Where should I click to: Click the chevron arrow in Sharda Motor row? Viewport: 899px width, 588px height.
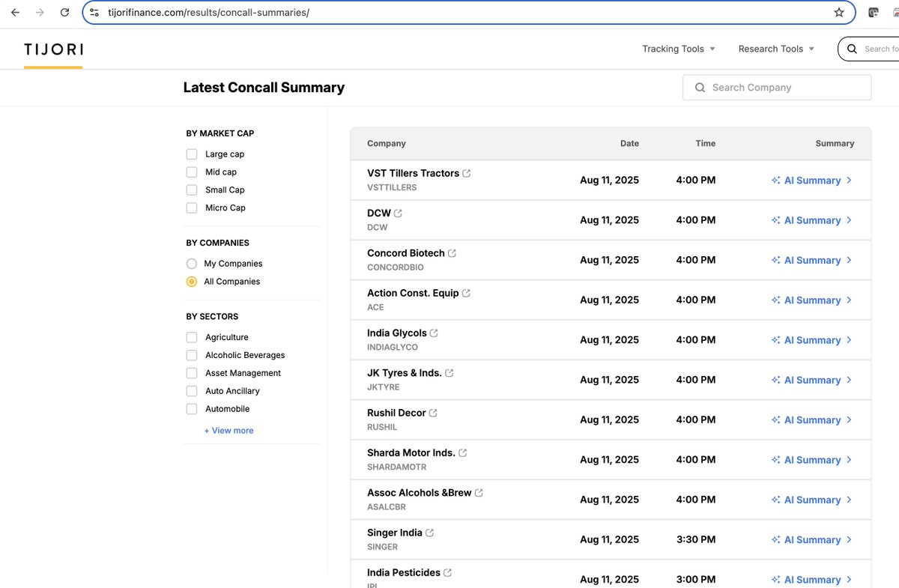coord(849,460)
